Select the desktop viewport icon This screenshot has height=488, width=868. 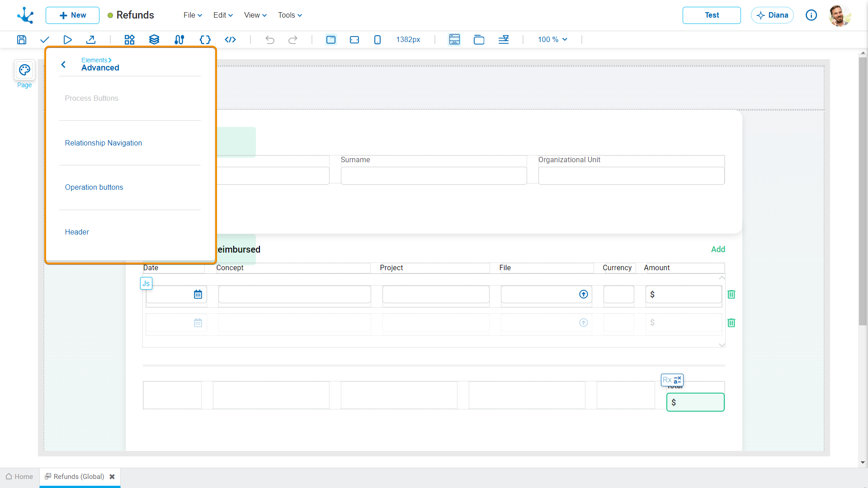click(x=331, y=40)
